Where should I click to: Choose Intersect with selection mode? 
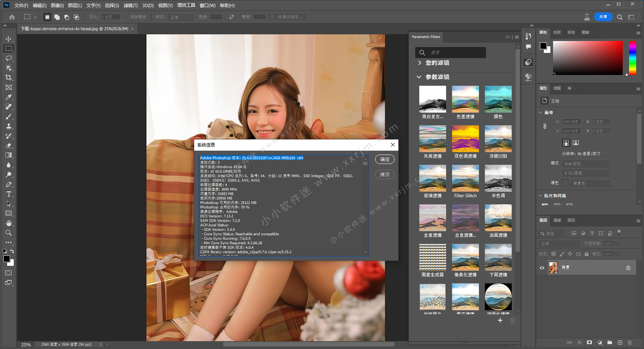[76, 17]
